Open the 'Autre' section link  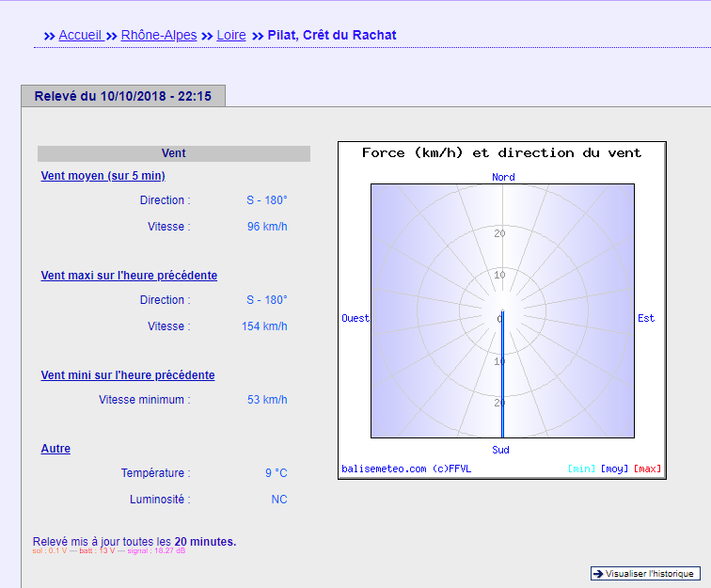click(x=55, y=449)
